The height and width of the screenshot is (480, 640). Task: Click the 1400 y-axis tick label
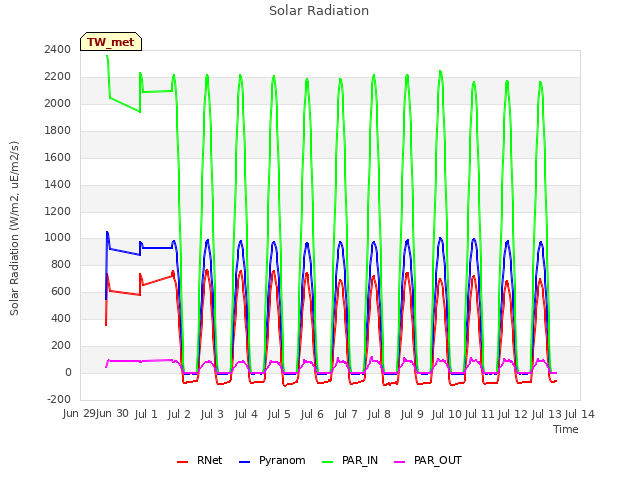pos(58,184)
